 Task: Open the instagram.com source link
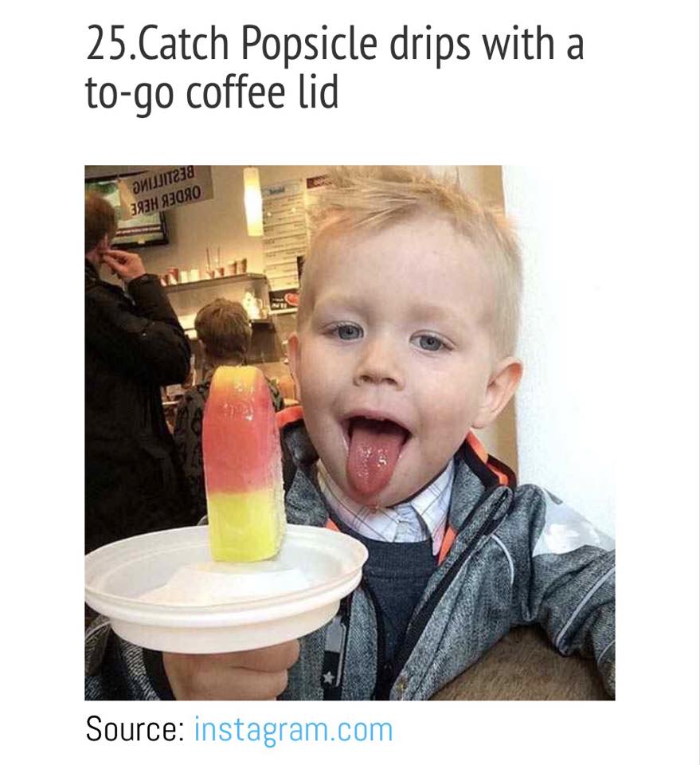[x=293, y=730]
